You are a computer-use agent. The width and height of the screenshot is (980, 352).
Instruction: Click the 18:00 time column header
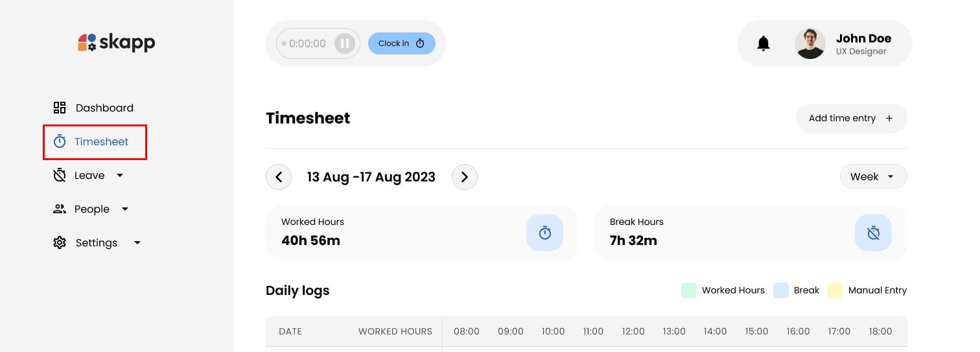pyautogui.click(x=880, y=331)
